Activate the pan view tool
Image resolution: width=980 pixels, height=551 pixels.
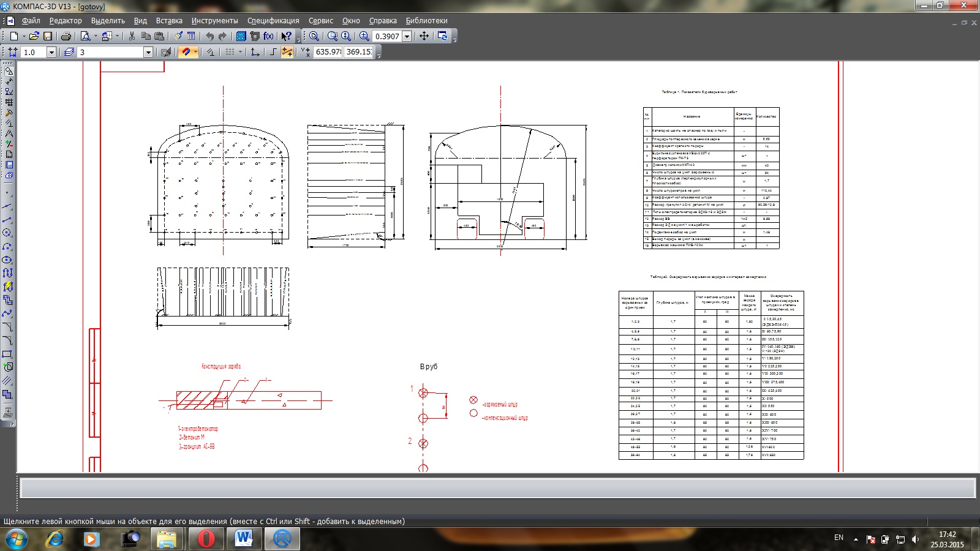(x=424, y=36)
